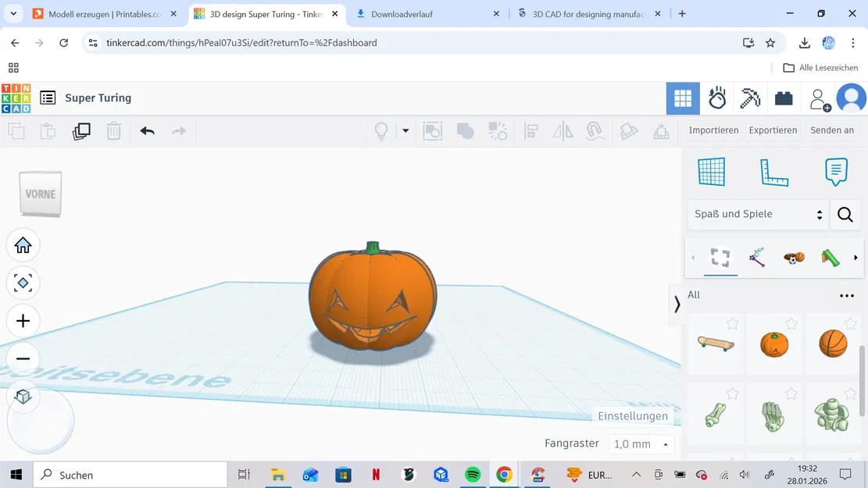The width and height of the screenshot is (868, 488).
Task: Toggle the Show All lightbulb icon
Action: click(x=381, y=131)
